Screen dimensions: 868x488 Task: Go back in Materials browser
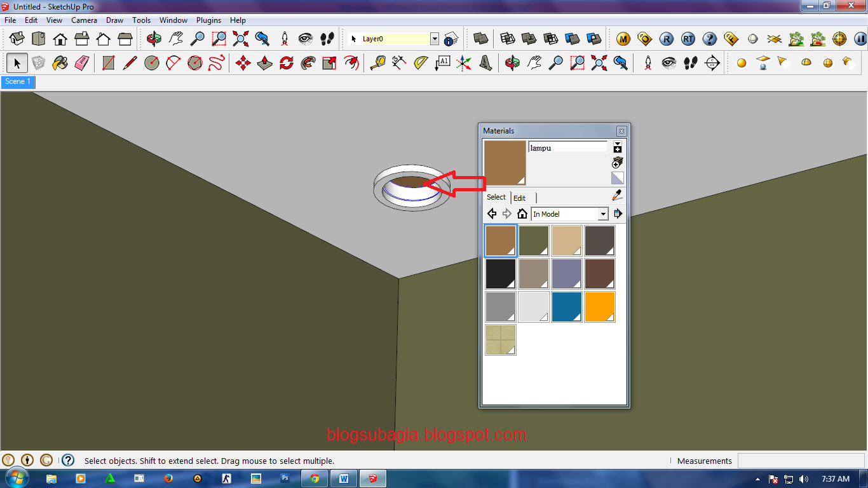[492, 214]
